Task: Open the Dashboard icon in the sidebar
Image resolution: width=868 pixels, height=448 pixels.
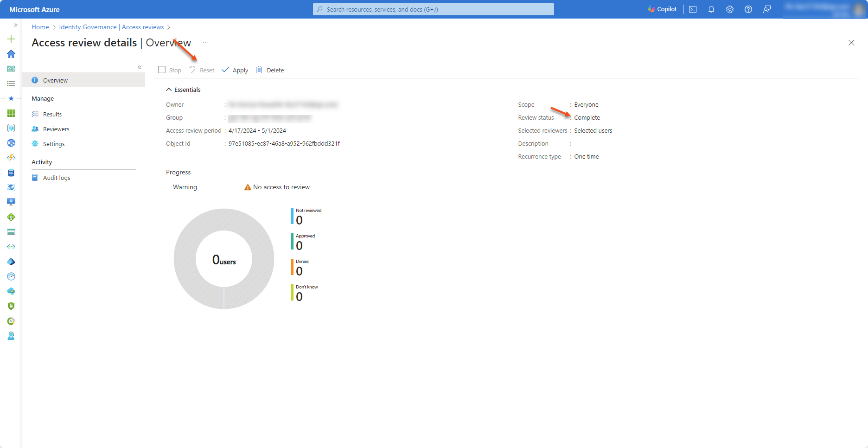Action: (x=11, y=69)
